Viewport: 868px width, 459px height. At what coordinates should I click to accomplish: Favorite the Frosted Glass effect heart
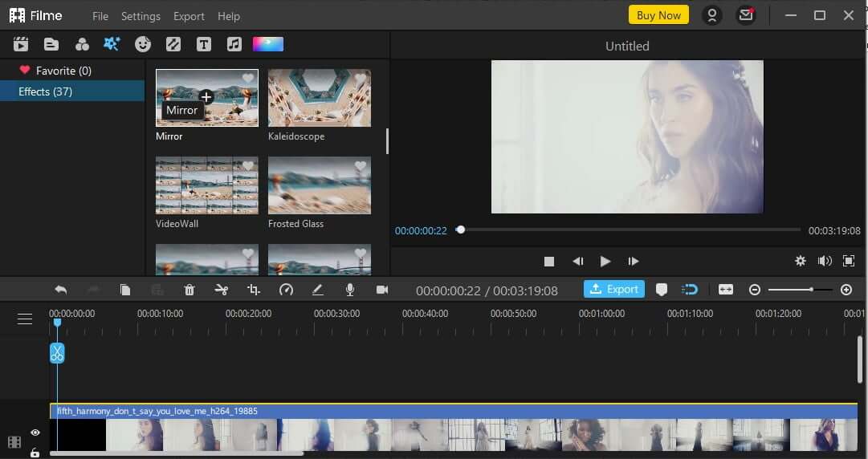(361, 166)
